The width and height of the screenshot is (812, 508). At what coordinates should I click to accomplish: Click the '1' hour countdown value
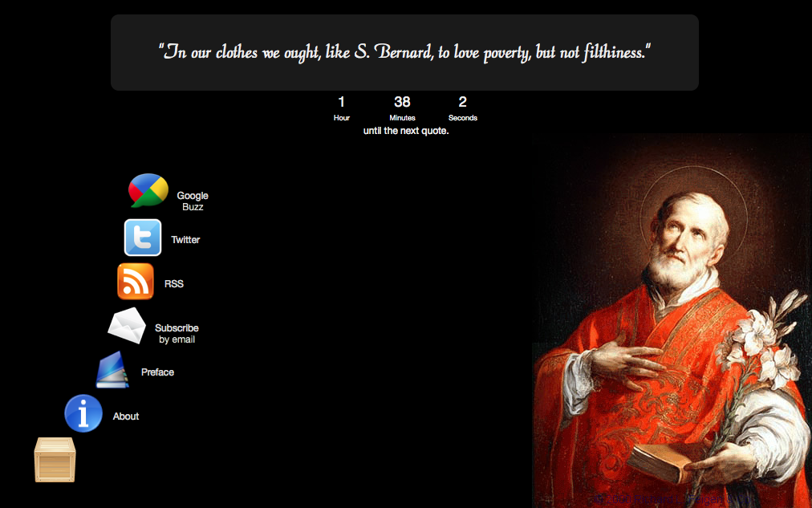pos(341,102)
